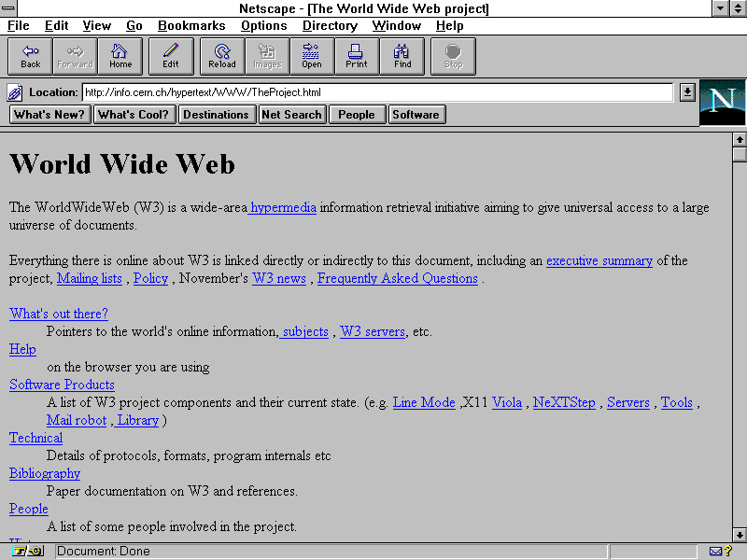
Task: Open the NeXTStep link
Action: click(564, 403)
